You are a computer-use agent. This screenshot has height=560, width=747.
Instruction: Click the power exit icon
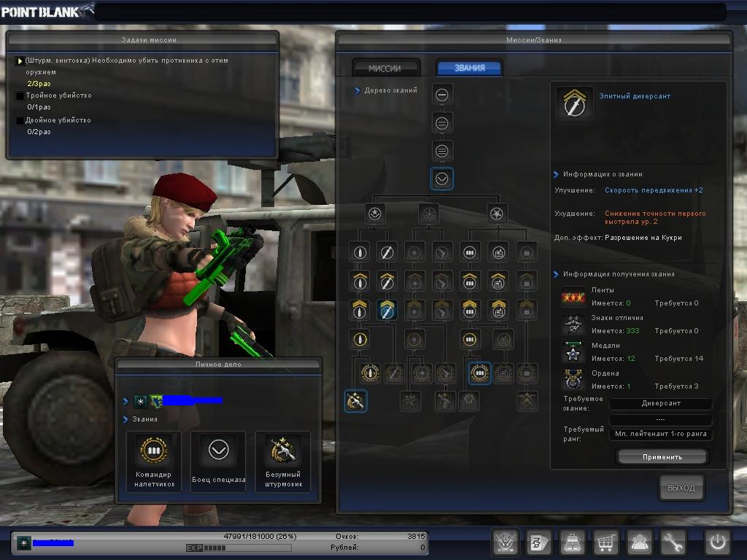718,542
